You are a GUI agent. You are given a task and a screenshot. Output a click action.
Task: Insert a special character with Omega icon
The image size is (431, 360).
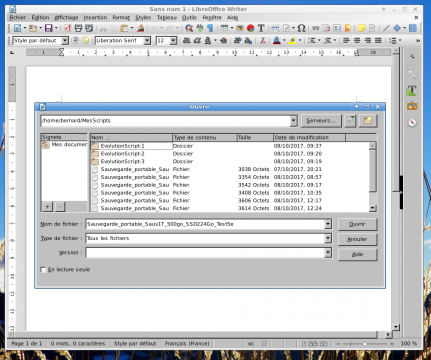coord(301,28)
